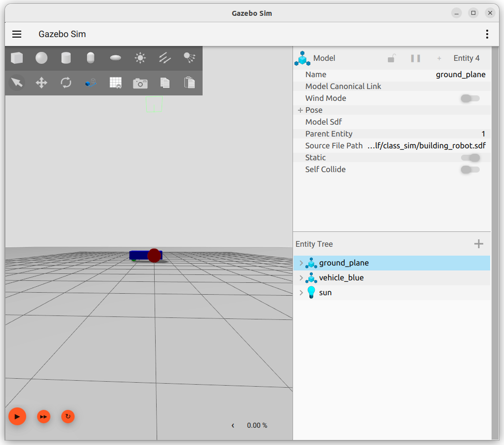Add a directional light
This screenshot has width=504, height=445.
(165, 58)
